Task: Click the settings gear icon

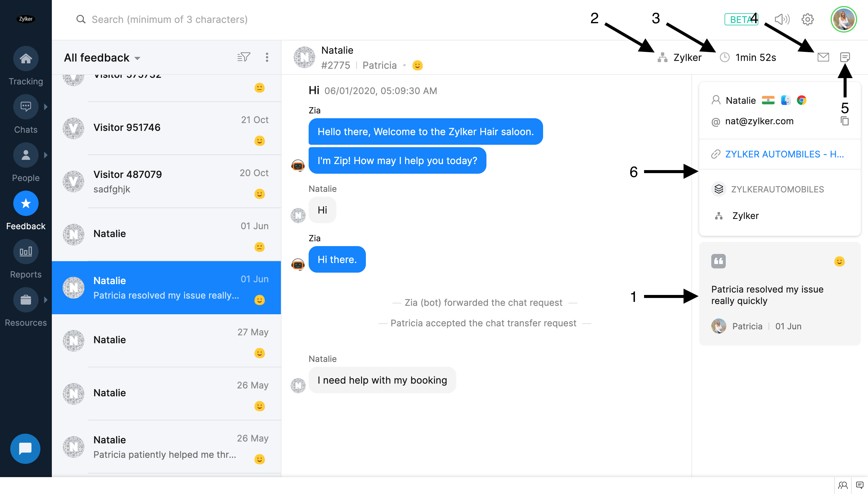Action: (x=807, y=19)
